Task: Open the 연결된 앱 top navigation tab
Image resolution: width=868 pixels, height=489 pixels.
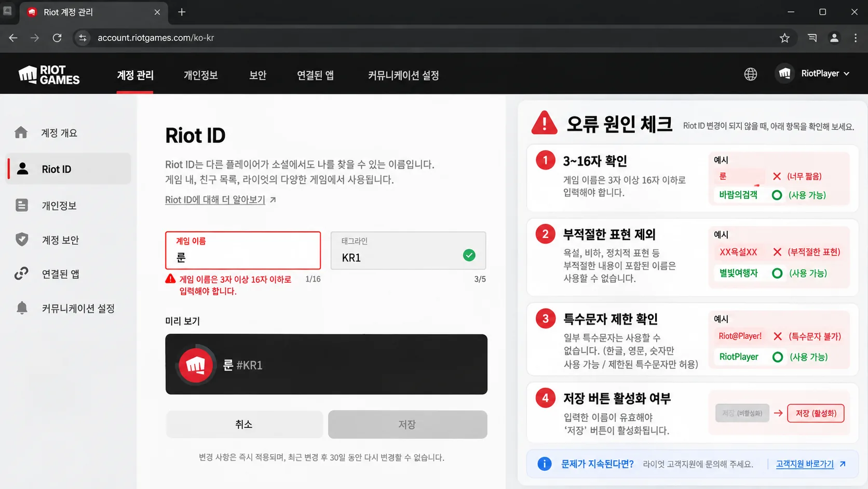Action: (x=315, y=75)
